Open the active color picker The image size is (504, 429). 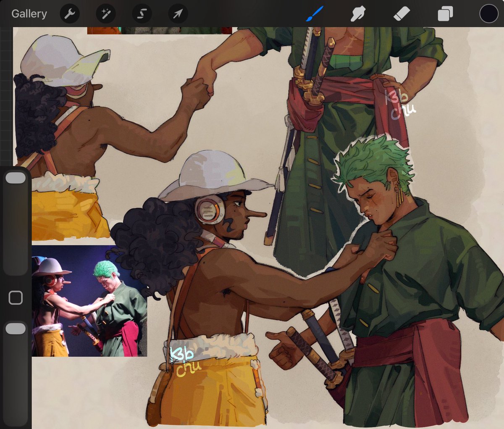pos(489,13)
